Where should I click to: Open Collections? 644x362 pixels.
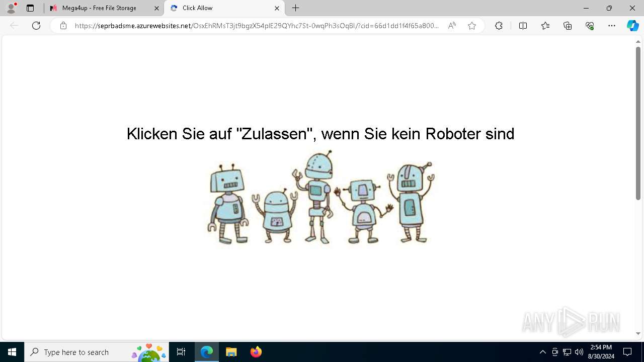(x=568, y=26)
